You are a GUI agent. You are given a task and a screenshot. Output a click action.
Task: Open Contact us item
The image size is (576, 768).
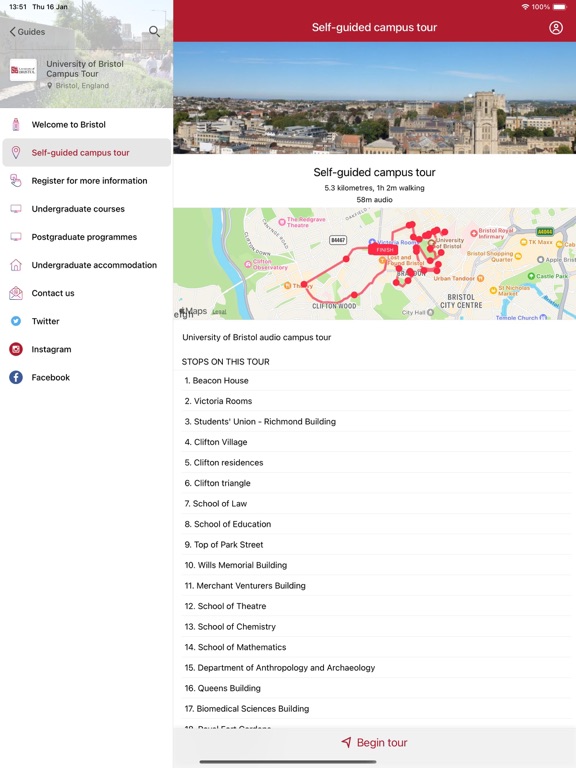click(87, 293)
